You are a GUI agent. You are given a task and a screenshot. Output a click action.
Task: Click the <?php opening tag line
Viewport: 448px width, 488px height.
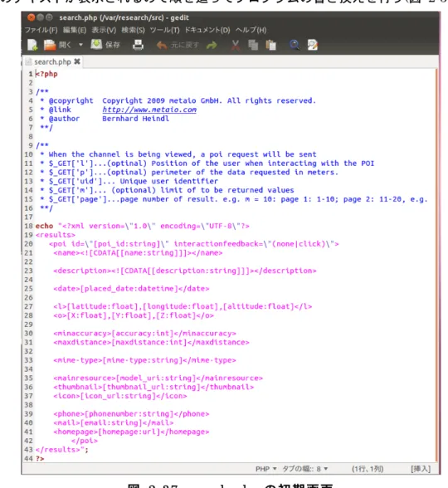pos(46,74)
